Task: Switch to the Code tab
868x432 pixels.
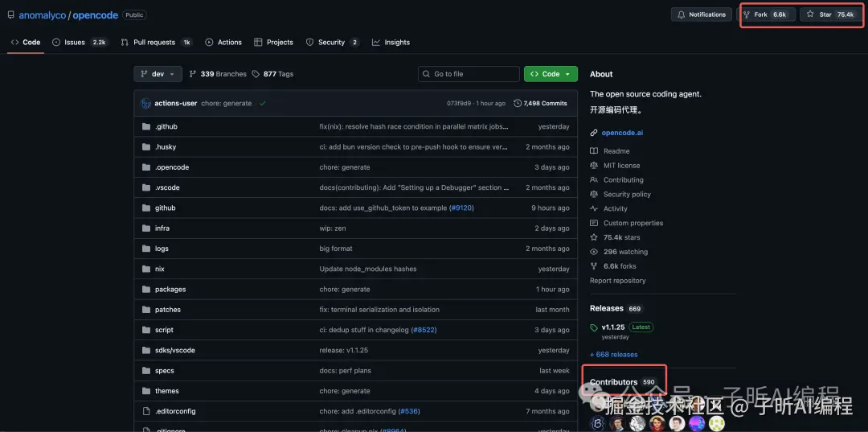Action: click(x=26, y=42)
